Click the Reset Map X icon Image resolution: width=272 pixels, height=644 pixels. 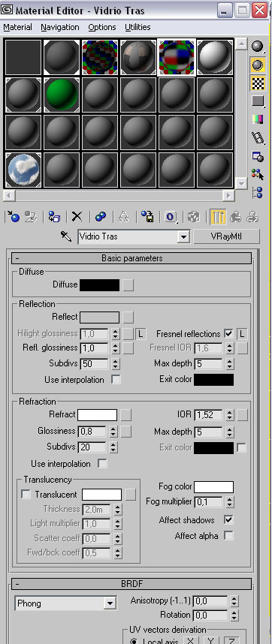(x=77, y=216)
